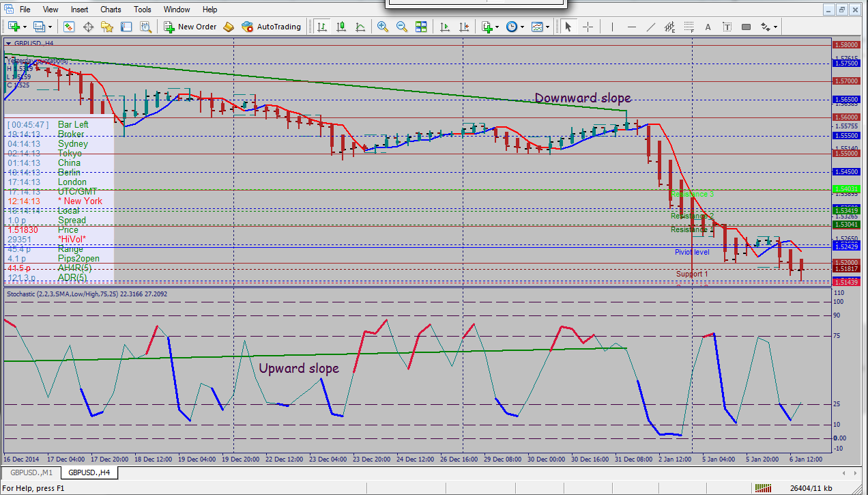This screenshot has width=868, height=495.
Task: Toggle the AutoTrading button
Action: (x=271, y=27)
